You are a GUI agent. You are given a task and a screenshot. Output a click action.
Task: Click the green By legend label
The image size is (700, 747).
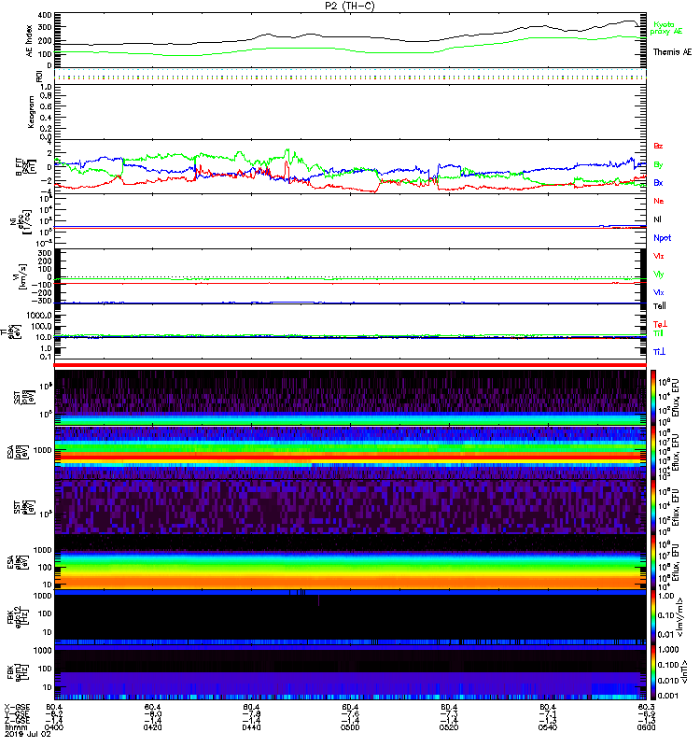coord(658,164)
